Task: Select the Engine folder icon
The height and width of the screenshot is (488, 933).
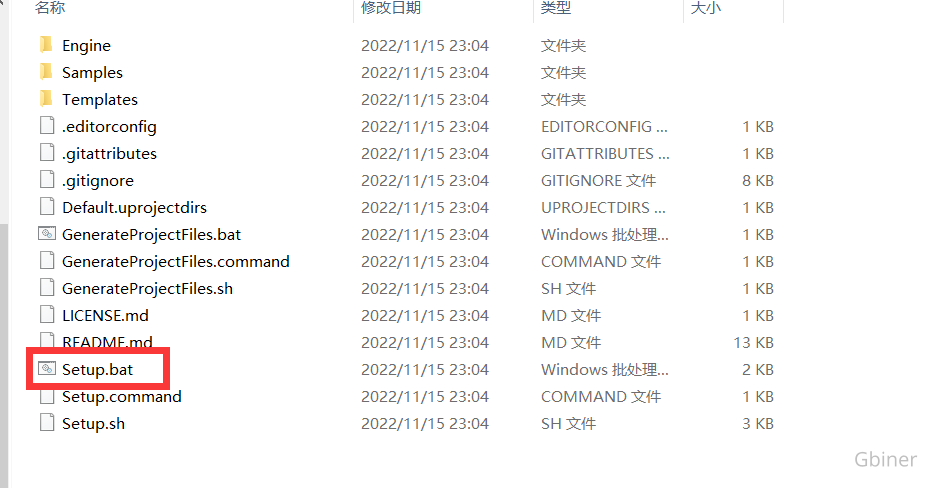Action: click(46, 45)
